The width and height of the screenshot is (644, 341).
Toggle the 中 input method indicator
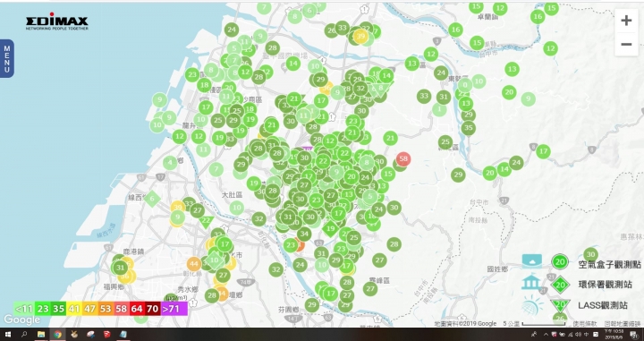click(586, 335)
